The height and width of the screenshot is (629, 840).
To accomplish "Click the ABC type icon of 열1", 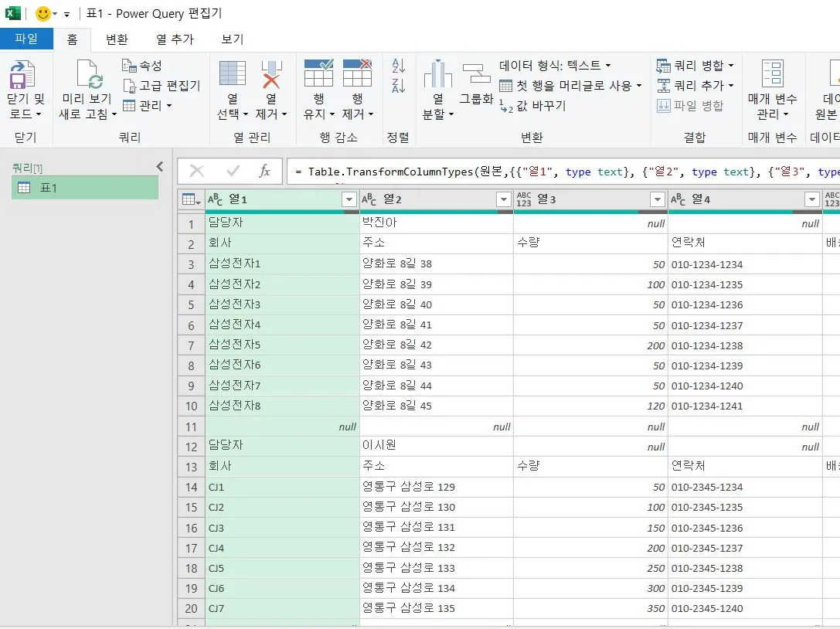I will tap(215, 199).
